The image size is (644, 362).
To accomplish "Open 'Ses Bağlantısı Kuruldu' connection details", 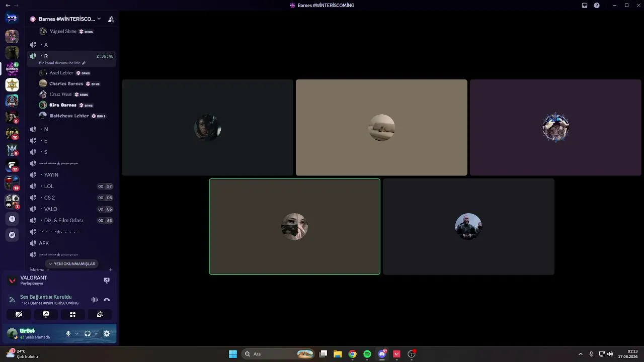I will [46, 297].
